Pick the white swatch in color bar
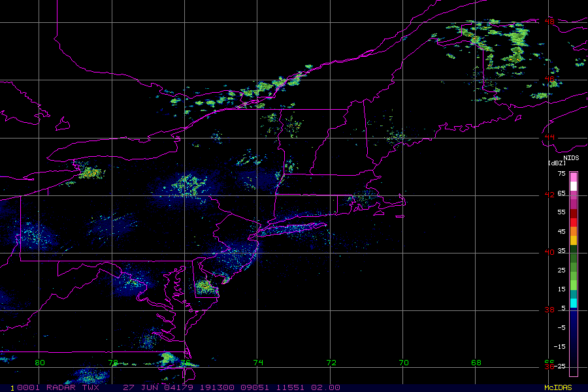This screenshot has height=392, width=588. pos(574,186)
